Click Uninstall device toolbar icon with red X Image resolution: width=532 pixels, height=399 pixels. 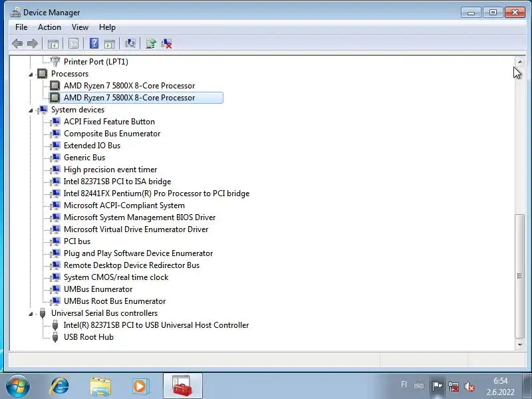[166, 43]
